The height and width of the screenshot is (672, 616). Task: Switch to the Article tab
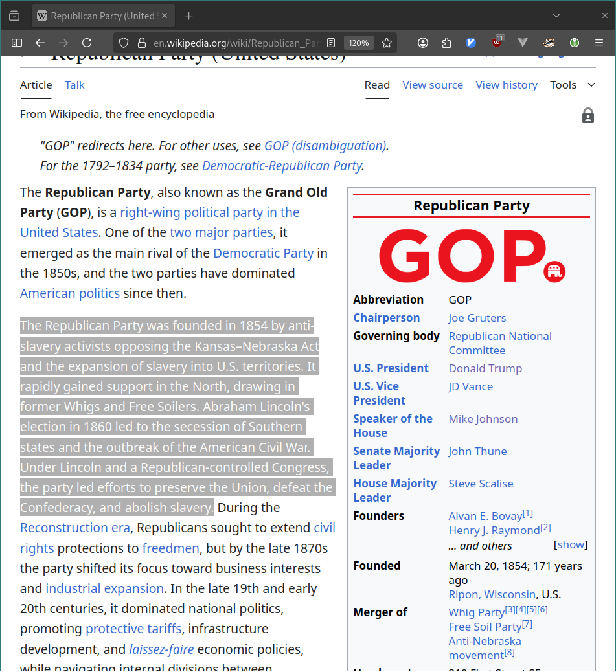[36, 85]
